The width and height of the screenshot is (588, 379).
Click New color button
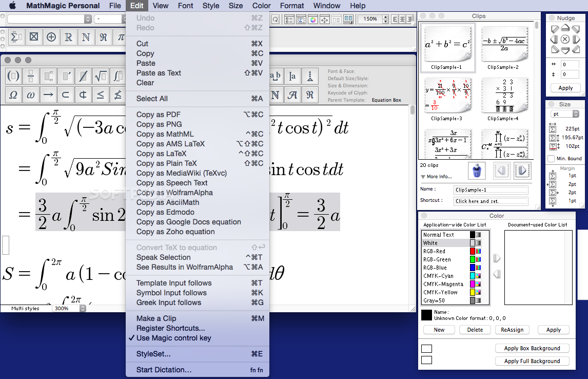click(439, 330)
